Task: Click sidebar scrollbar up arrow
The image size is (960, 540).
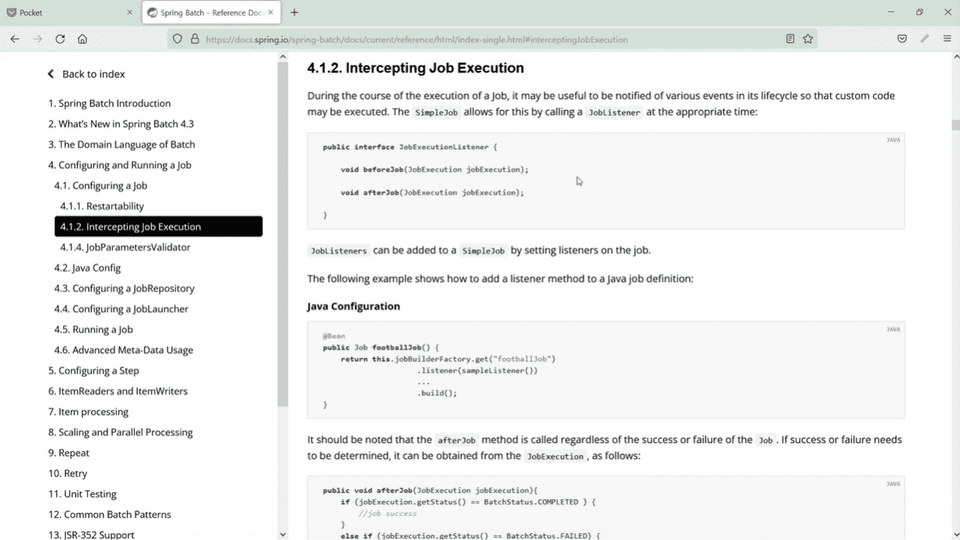Action: pos(282,57)
